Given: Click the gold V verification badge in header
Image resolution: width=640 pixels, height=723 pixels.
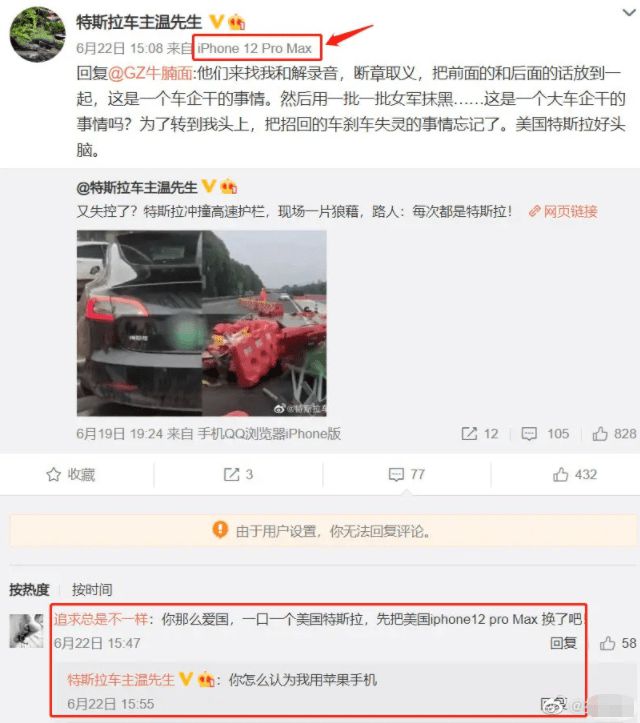Looking at the screenshot, I should pos(216,21).
